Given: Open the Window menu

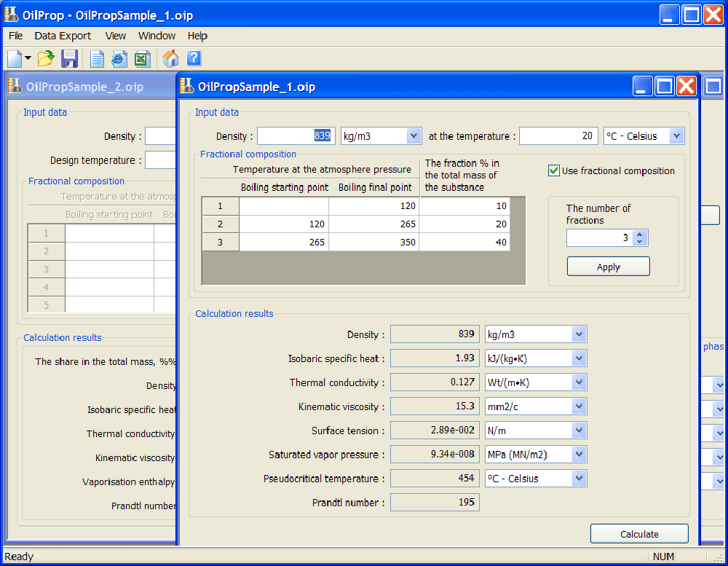Looking at the screenshot, I should [x=157, y=36].
